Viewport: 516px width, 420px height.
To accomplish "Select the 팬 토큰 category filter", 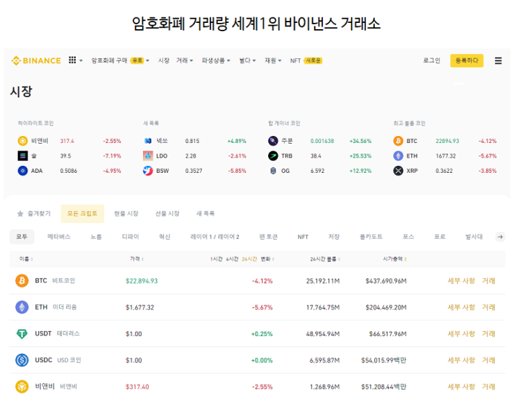I will pos(269,237).
